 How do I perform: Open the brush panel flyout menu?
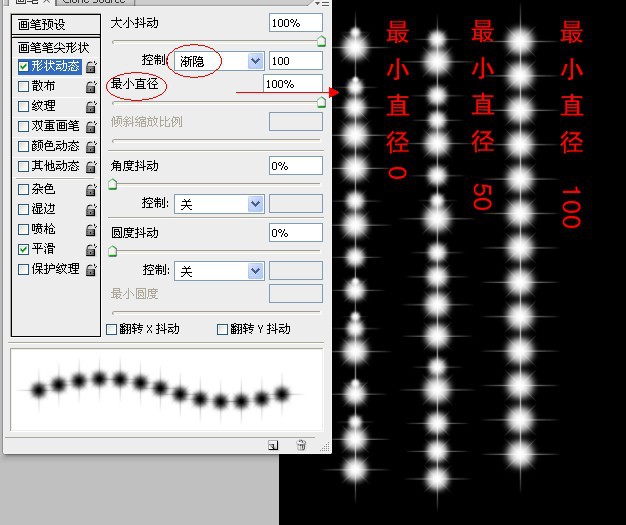(x=322, y=3)
